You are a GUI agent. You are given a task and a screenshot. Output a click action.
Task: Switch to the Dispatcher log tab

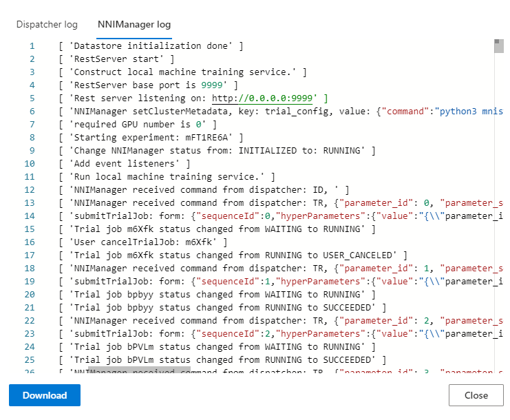pyautogui.click(x=47, y=24)
